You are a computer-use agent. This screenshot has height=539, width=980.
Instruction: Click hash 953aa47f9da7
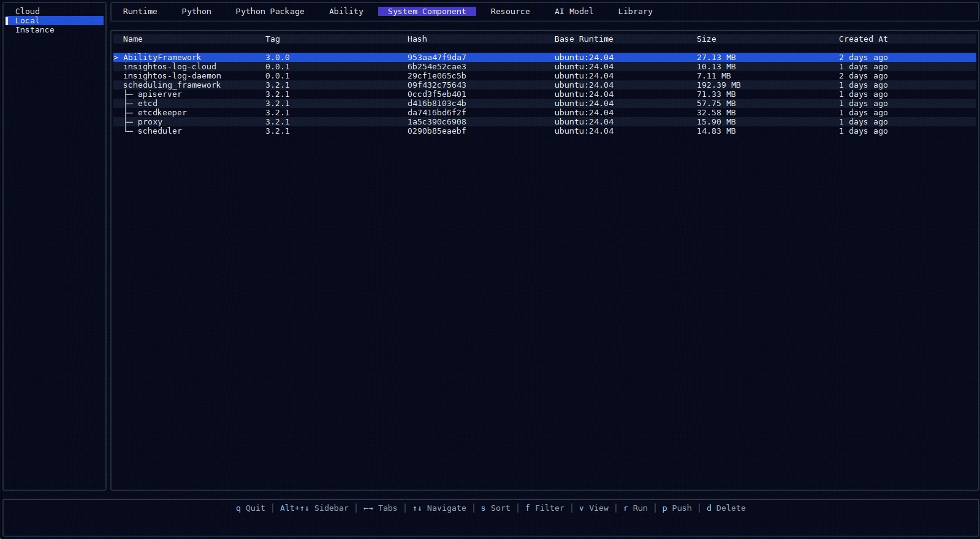coord(437,57)
